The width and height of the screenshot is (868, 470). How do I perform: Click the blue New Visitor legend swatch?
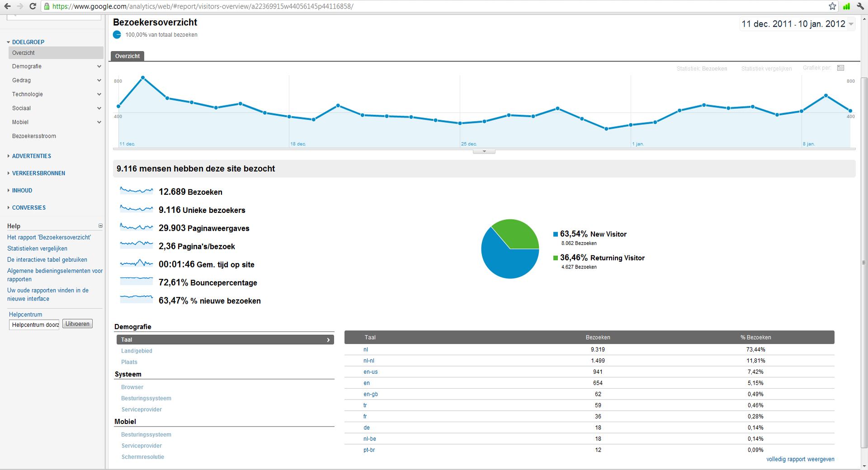[556, 234]
